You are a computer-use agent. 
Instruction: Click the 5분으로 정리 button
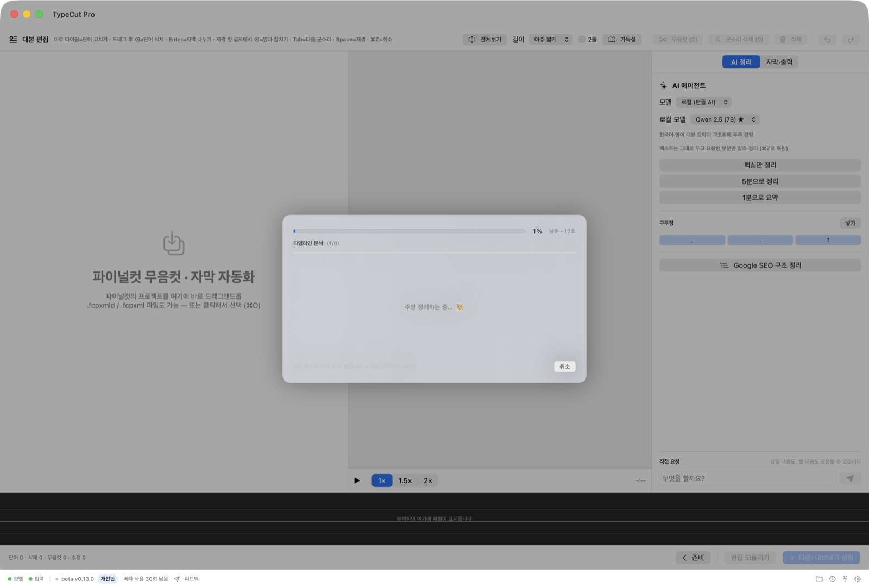pos(760,181)
